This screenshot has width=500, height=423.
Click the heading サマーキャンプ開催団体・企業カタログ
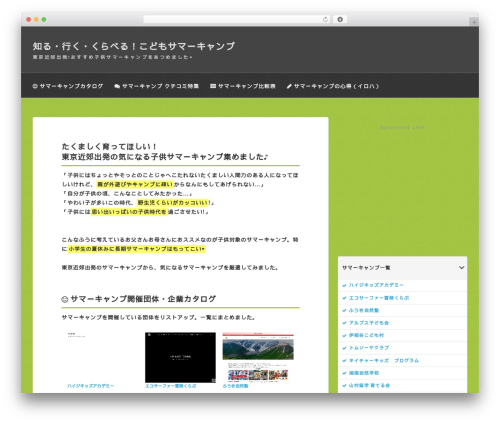click(143, 299)
